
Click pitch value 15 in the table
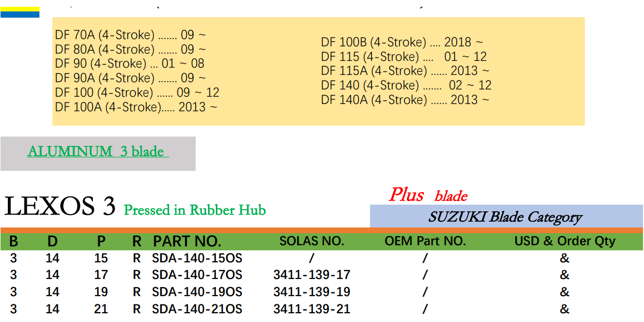coord(101,258)
